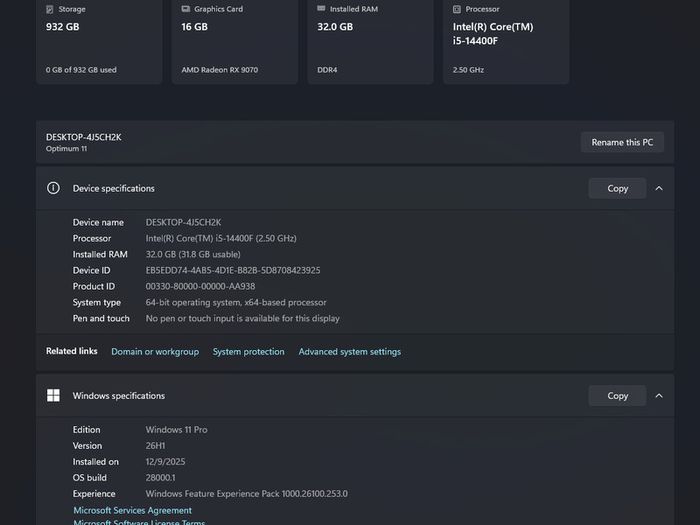Select the Processor value in device specifications

click(221, 238)
